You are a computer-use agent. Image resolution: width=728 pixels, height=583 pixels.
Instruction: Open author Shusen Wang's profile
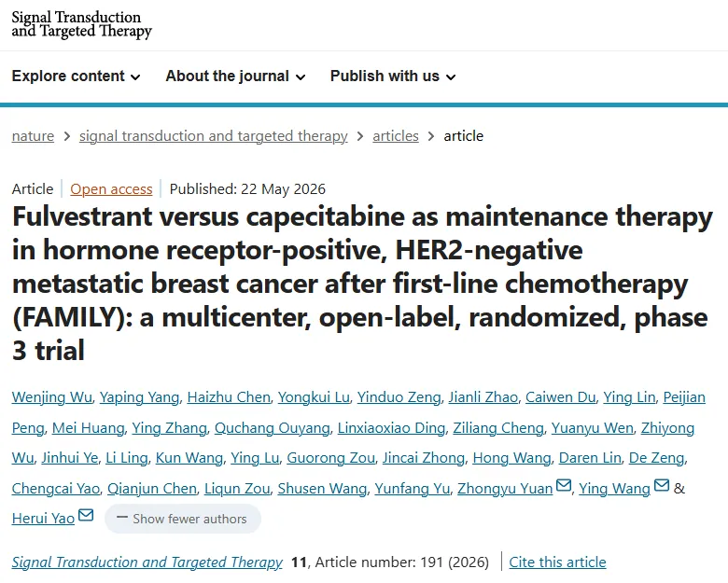pos(322,489)
